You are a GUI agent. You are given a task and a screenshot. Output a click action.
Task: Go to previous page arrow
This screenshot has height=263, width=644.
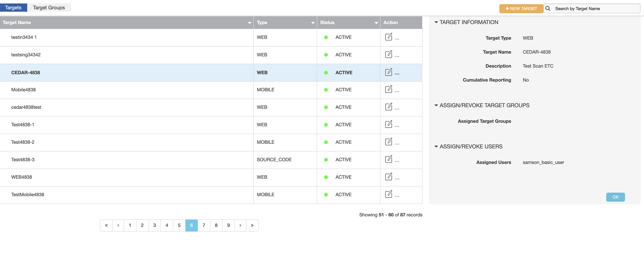(118, 225)
